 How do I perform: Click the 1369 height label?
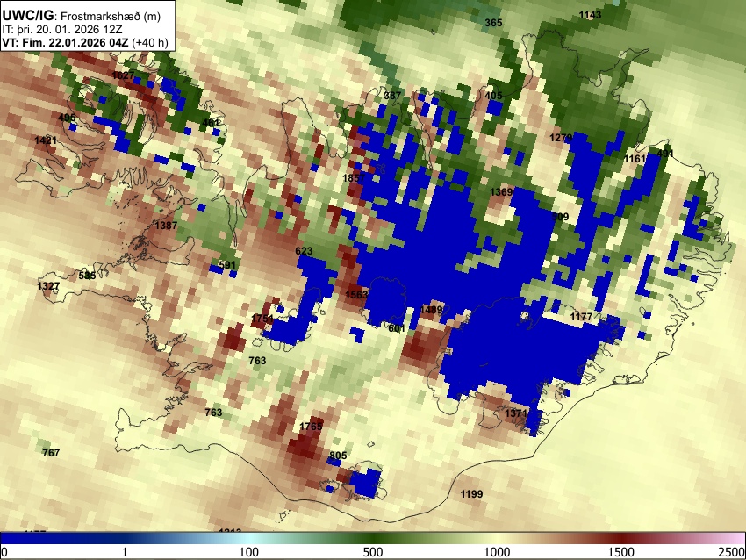coord(501,191)
